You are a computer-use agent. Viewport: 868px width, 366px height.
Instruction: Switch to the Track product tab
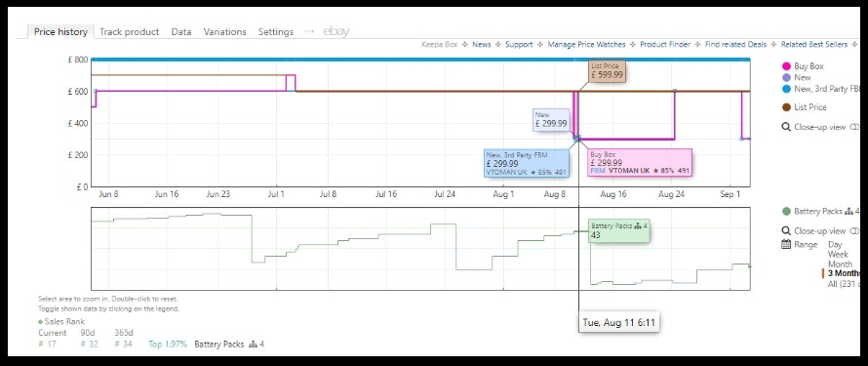point(129,32)
